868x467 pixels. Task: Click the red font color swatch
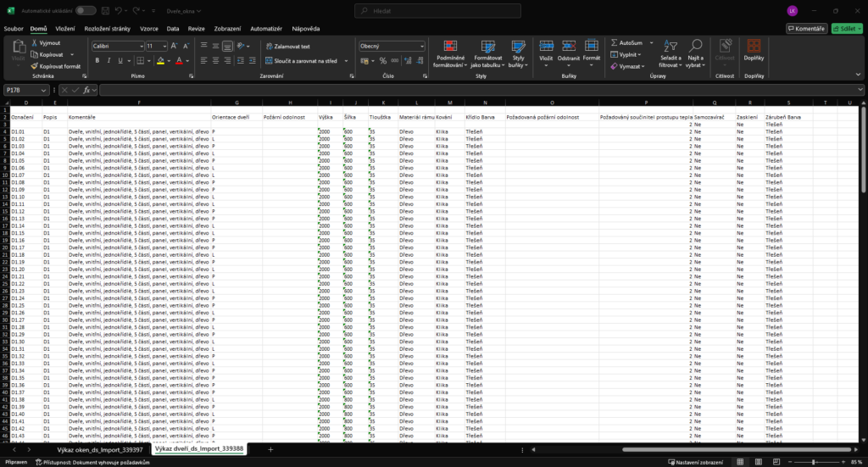(x=179, y=60)
